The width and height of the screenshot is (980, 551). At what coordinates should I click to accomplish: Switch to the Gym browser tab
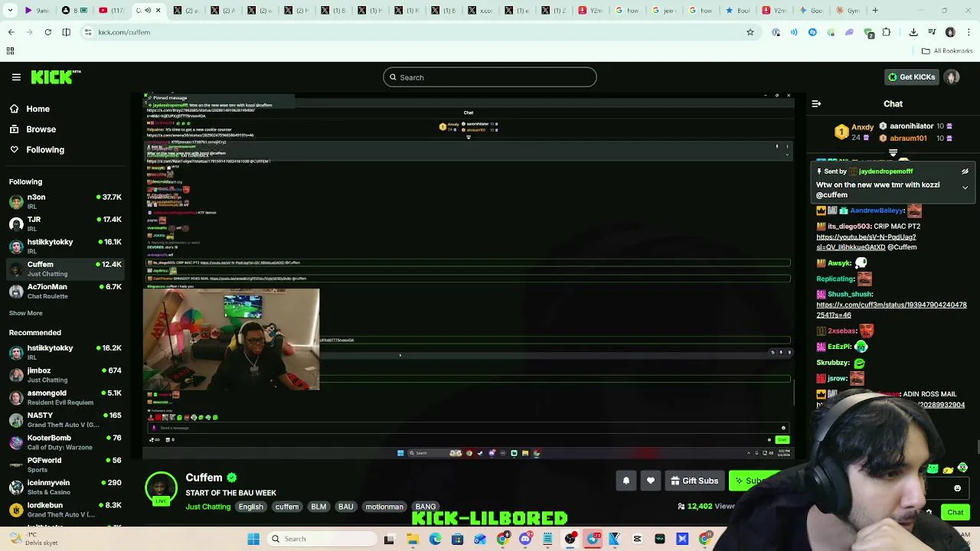[x=849, y=11]
